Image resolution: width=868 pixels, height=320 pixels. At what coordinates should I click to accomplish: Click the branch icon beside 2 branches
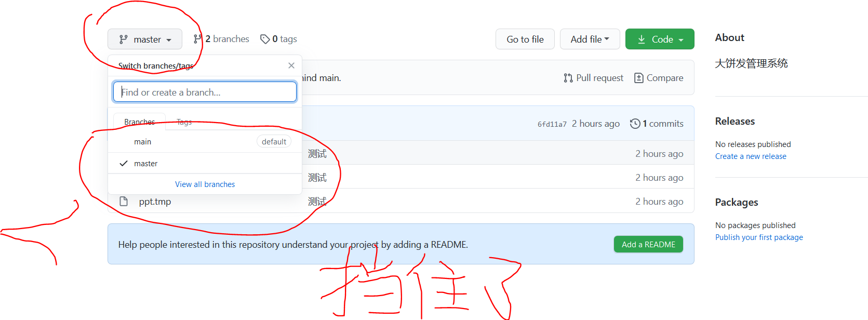(x=197, y=39)
